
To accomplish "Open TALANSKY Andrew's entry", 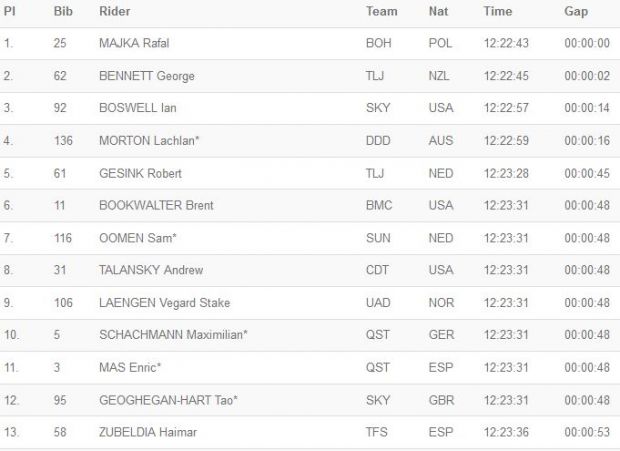I will click(151, 270).
